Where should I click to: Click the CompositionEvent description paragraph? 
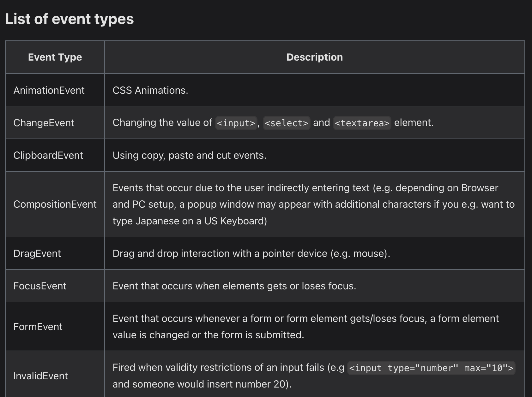tap(314, 204)
